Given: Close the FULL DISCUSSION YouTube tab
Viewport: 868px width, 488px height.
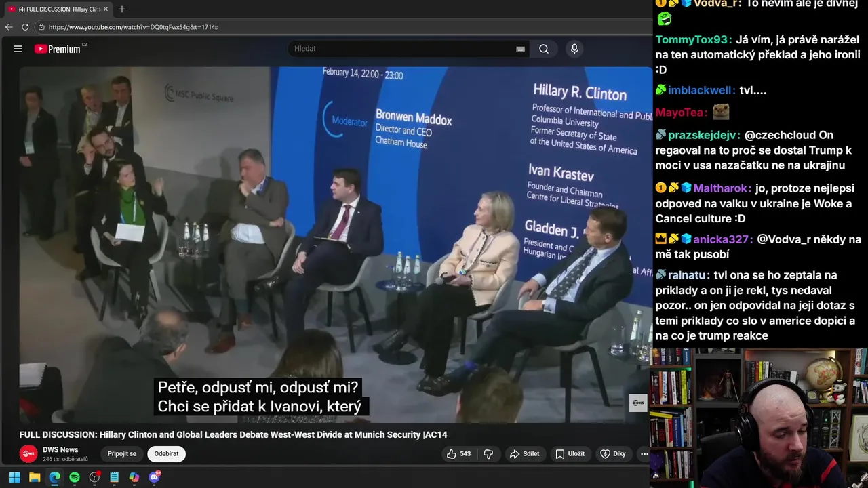Looking at the screenshot, I should click(106, 9).
